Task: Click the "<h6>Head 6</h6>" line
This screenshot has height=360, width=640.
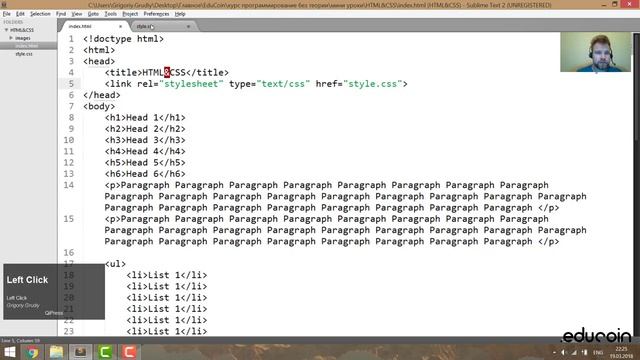Action: pyautogui.click(x=145, y=174)
